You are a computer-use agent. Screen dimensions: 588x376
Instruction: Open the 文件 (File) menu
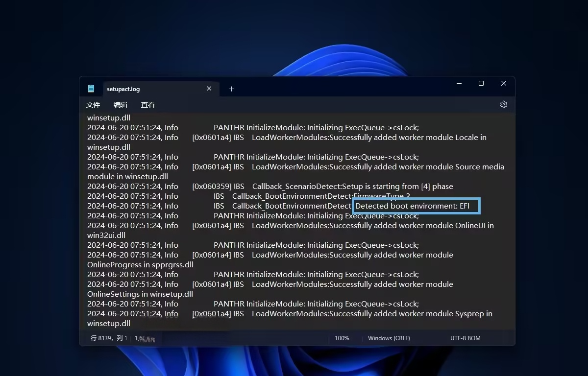coord(93,105)
